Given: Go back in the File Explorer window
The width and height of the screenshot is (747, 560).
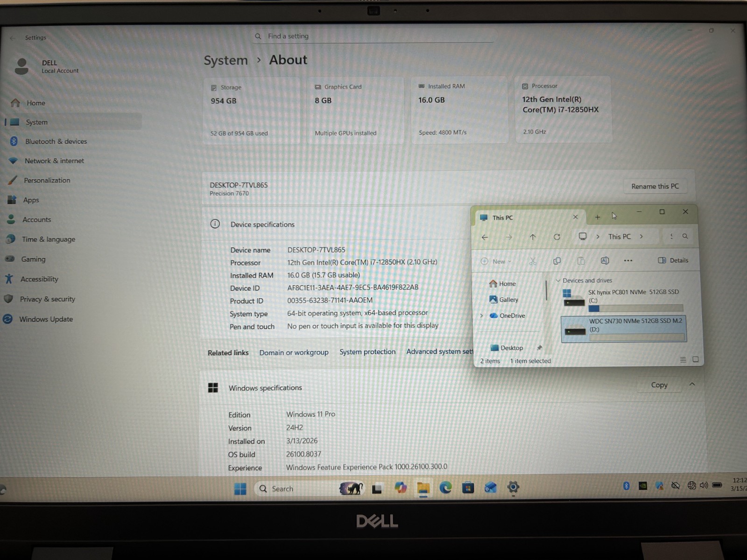Looking at the screenshot, I should 485,237.
